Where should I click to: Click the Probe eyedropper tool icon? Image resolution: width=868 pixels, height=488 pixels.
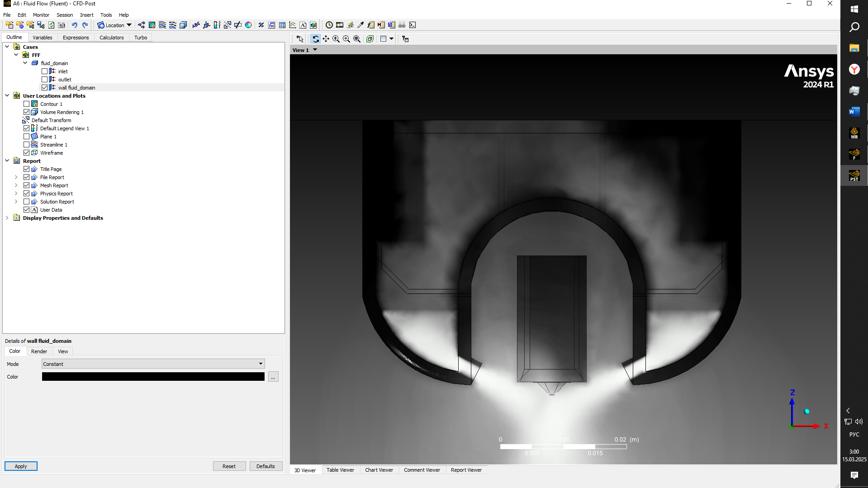360,25
